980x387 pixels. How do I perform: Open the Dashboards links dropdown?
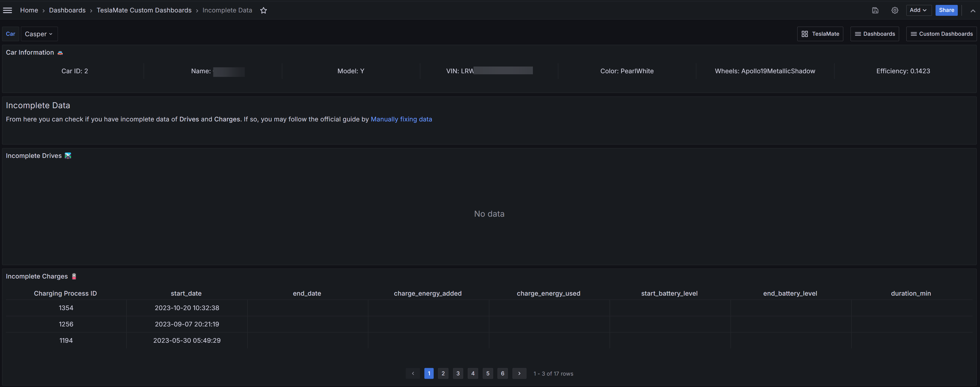pyautogui.click(x=875, y=34)
